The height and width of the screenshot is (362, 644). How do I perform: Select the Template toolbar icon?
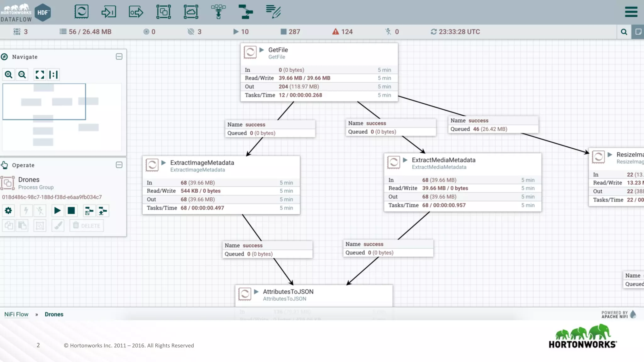tap(246, 12)
